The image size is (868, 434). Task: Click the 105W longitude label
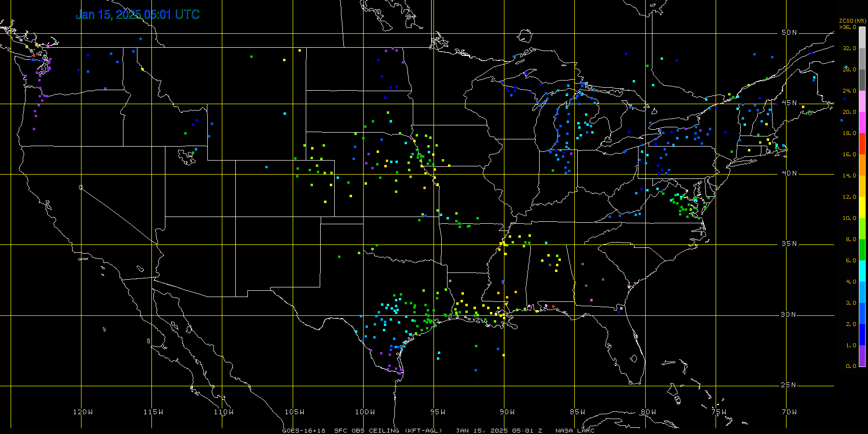295,412
